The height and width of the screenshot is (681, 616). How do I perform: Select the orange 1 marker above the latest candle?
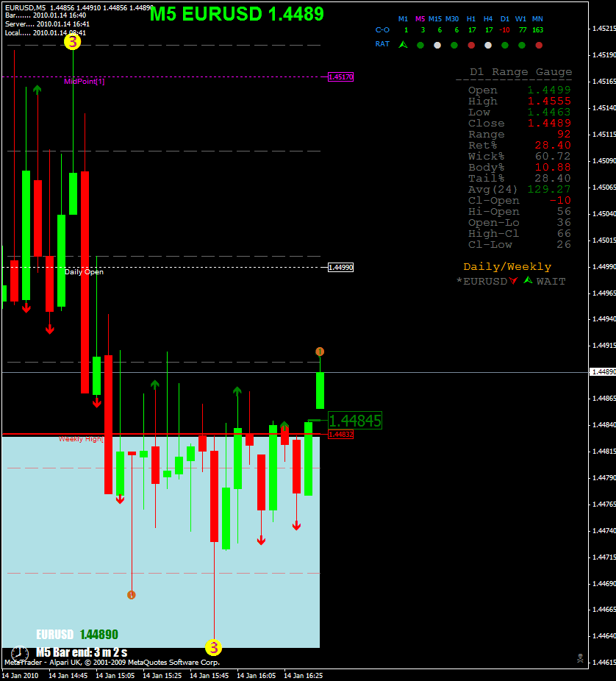point(320,352)
